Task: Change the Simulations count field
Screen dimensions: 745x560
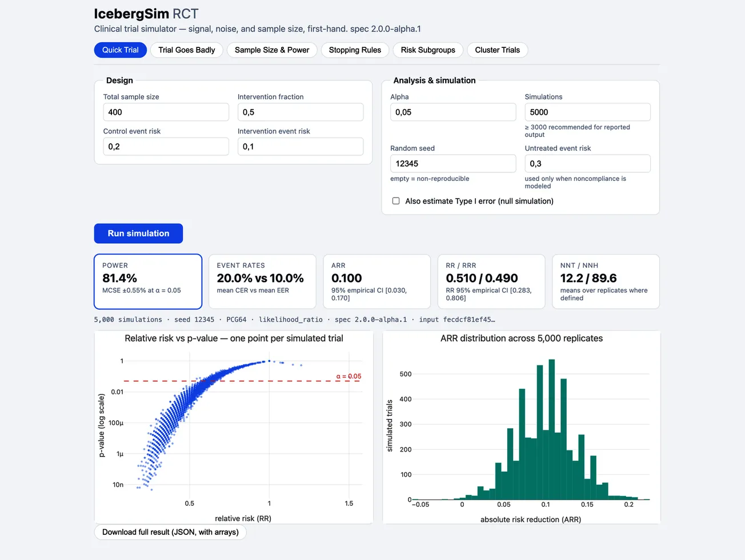Action: coord(587,112)
